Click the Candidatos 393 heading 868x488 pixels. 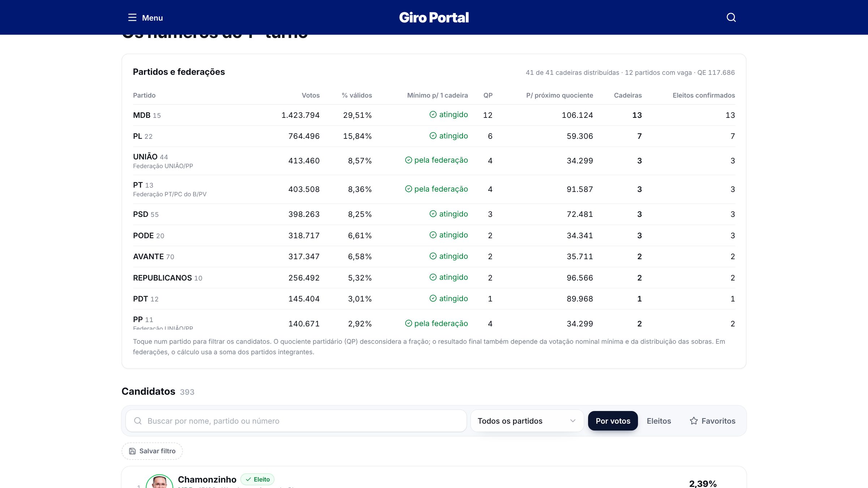click(158, 391)
